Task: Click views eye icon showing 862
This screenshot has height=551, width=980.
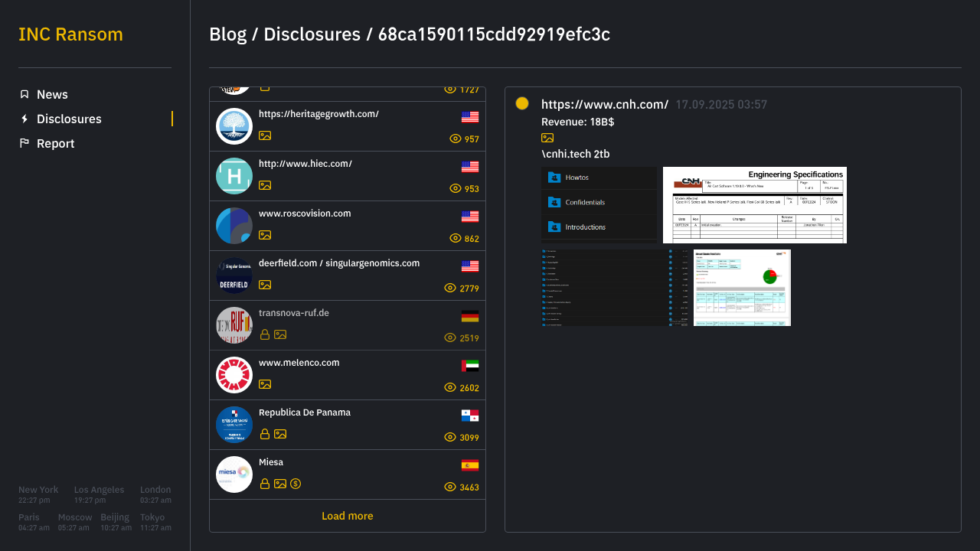Action: pos(456,238)
